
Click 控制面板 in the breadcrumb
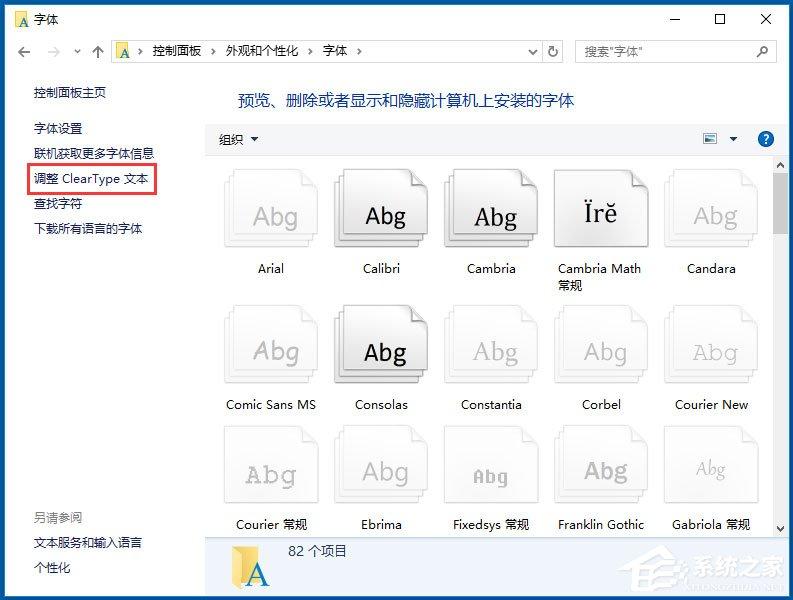pyautogui.click(x=177, y=51)
